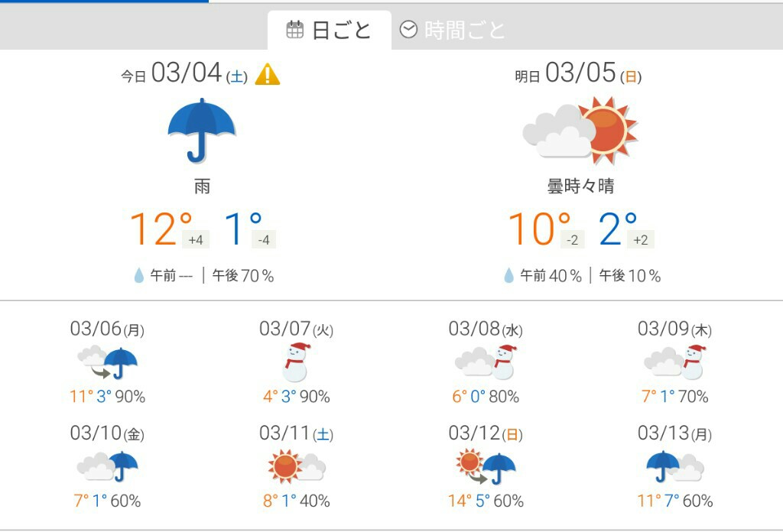Screen dimensions: 783x532
Task: Tap the 03/13 umbrella and cloud icon
Action: [674, 466]
